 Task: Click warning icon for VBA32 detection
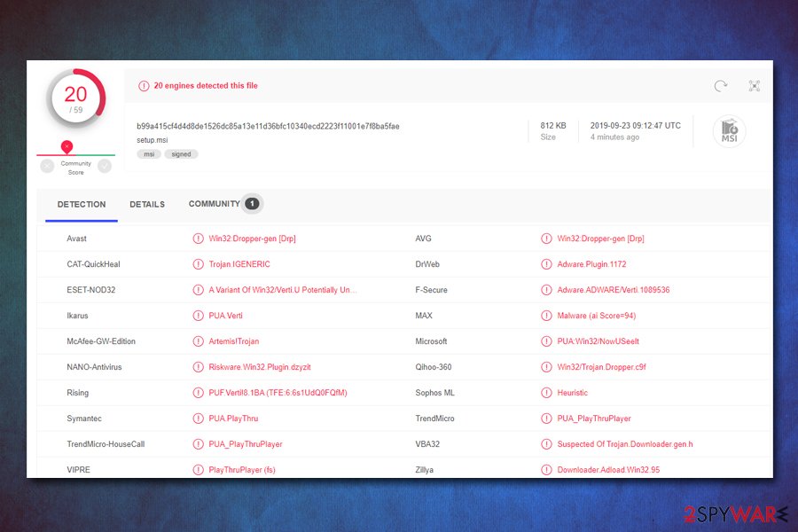point(546,444)
